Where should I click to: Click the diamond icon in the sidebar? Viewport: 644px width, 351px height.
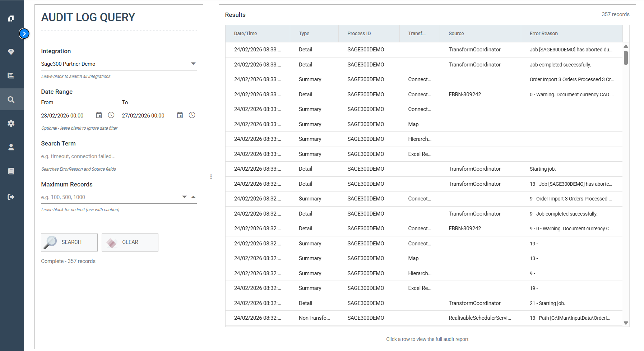[x=11, y=52]
